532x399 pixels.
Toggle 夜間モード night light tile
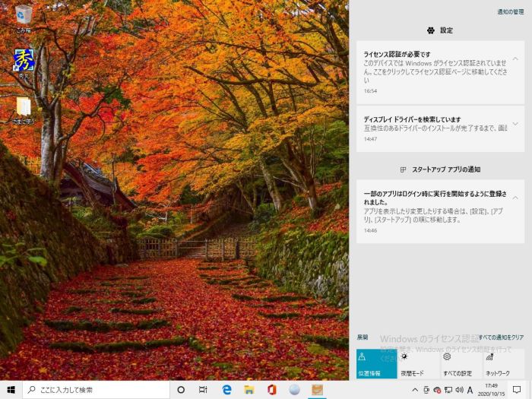point(419,364)
